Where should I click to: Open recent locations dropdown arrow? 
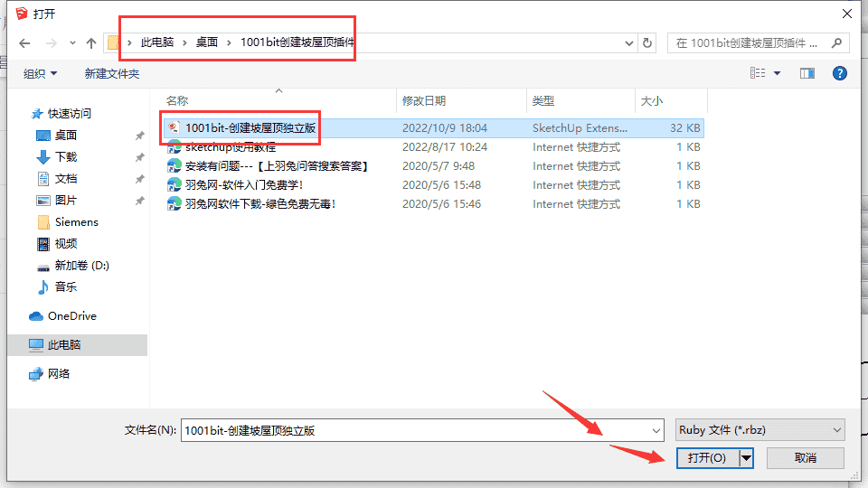pyautogui.click(x=72, y=43)
